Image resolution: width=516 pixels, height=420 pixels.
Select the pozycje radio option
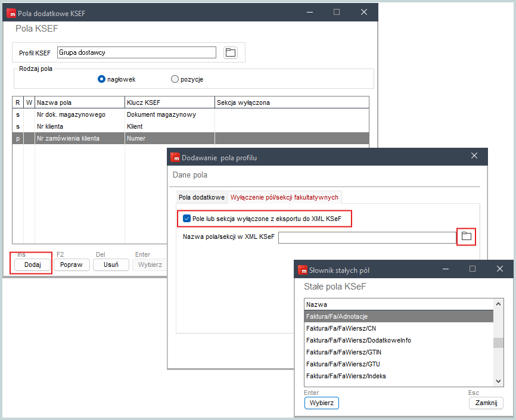[175, 79]
